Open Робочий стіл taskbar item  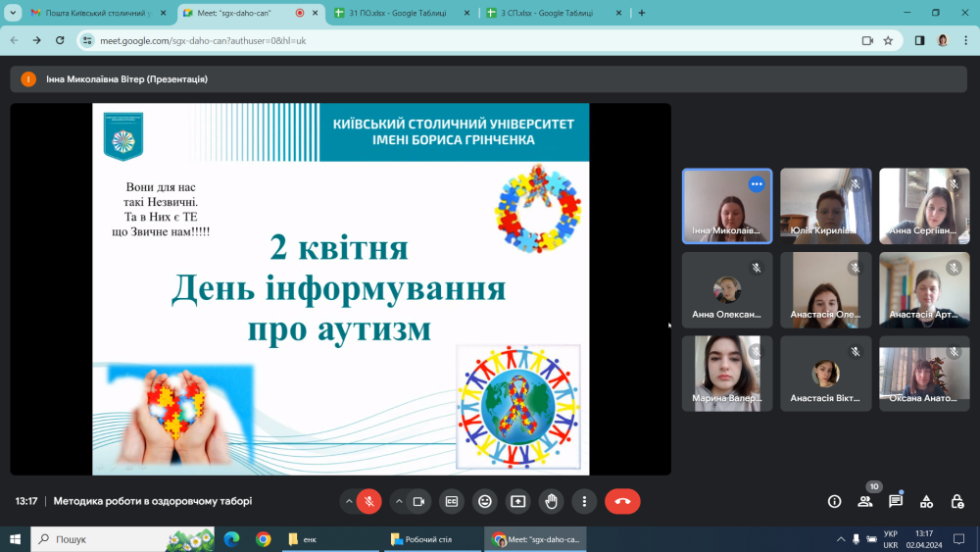pyautogui.click(x=431, y=539)
